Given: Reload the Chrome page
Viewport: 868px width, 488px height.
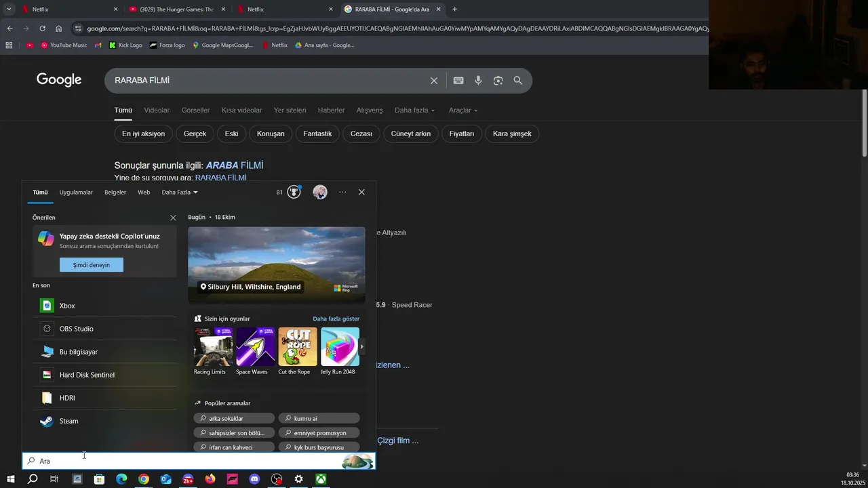Looking at the screenshot, I should [x=42, y=28].
